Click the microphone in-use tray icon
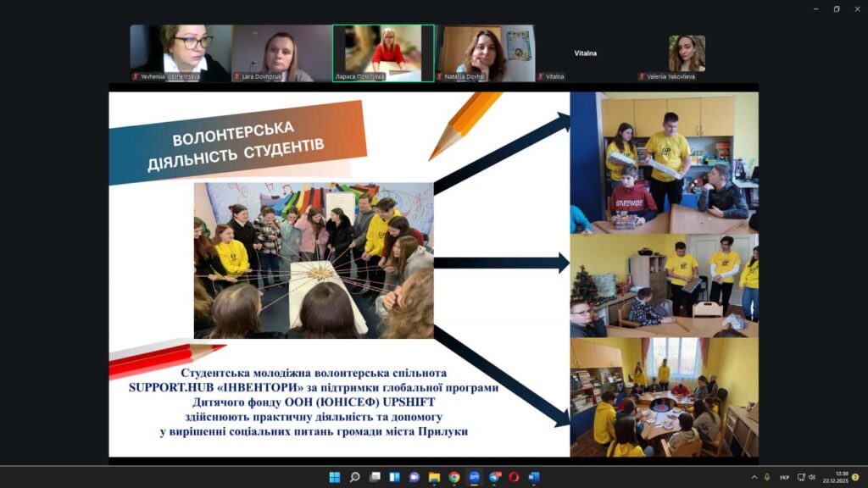This screenshot has height=488, width=868. pyautogui.click(x=767, y=477)
